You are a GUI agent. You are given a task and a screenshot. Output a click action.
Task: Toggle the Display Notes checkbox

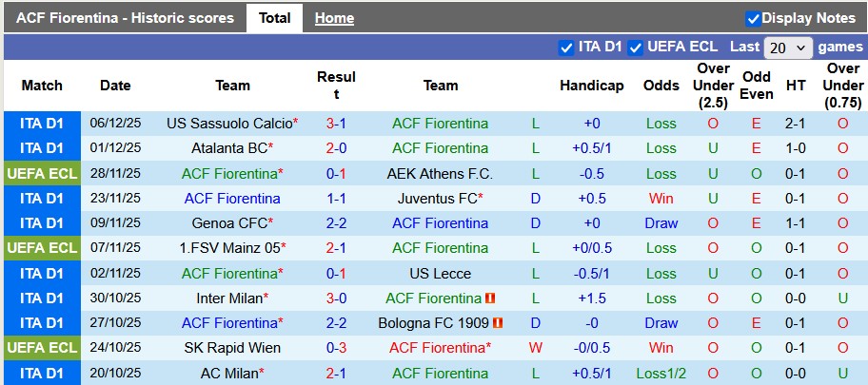click(753, 18)
